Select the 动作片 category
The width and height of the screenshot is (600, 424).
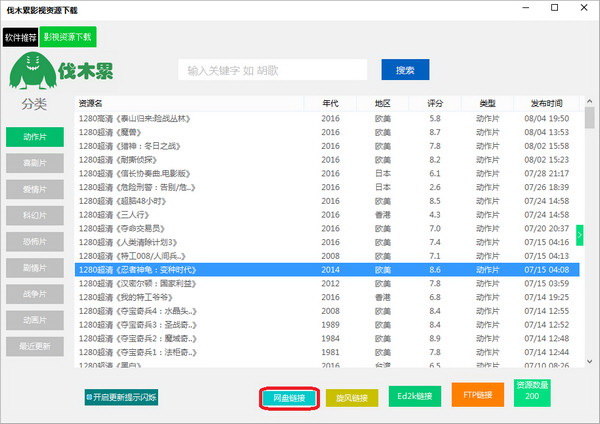(x=35, y=137)
